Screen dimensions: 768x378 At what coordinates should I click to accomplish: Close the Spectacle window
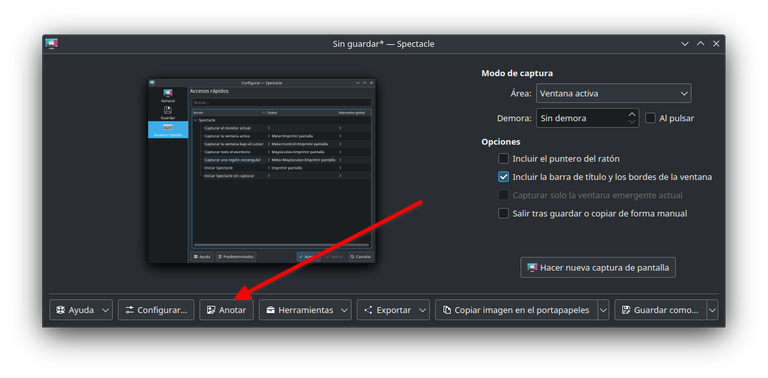coord(716,44)
